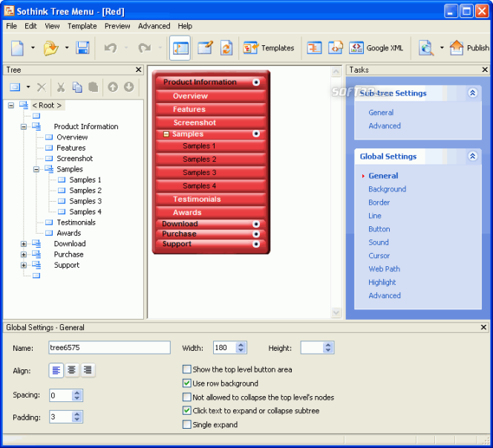Open Background under Global Settings

pos(387,189)
